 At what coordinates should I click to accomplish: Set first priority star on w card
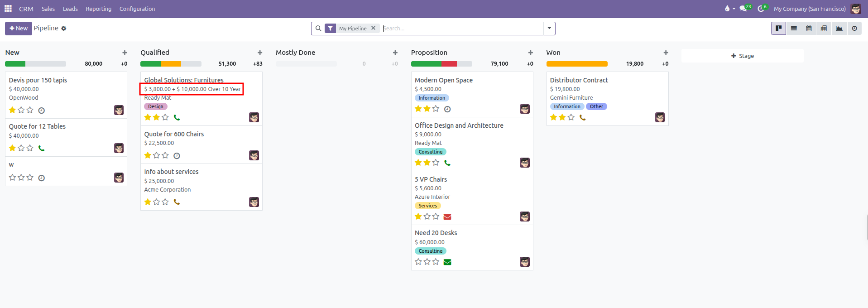[13, 178]
